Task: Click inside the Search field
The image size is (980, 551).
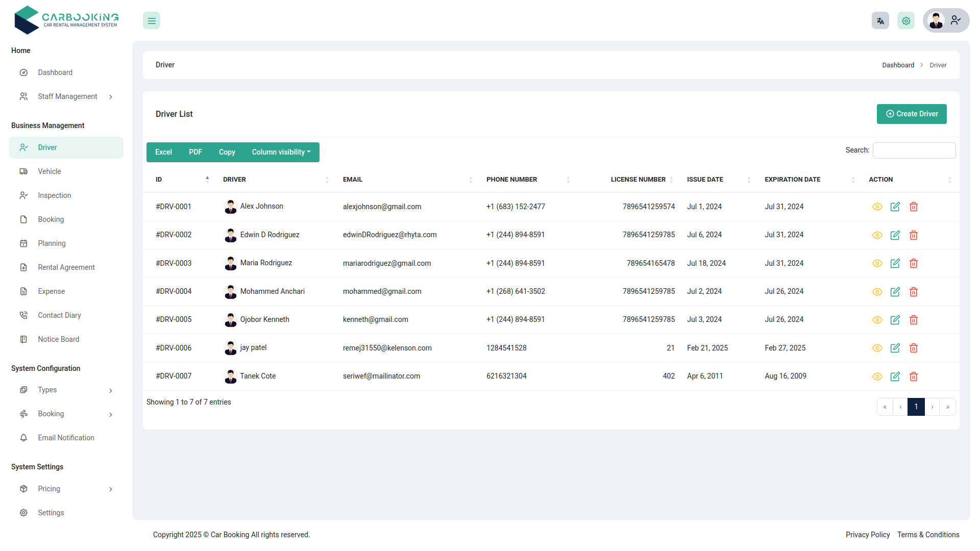Action: coord(914,150)
